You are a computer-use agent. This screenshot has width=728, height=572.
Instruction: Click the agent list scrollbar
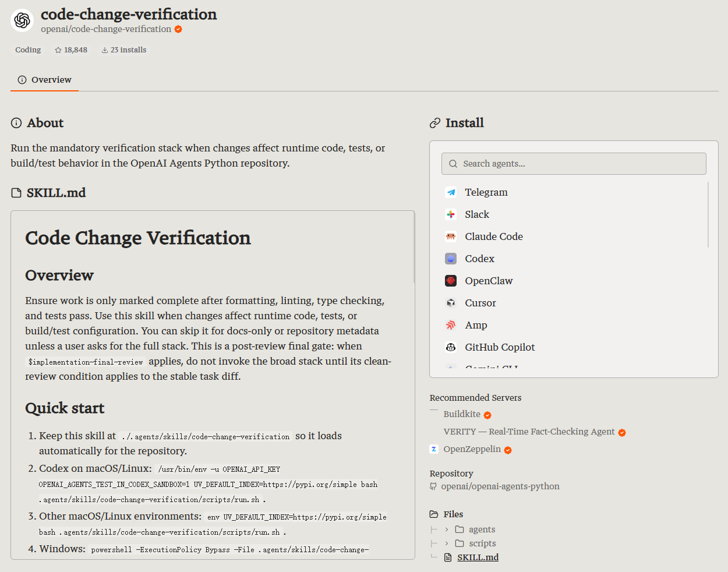pyautogui.click(x=708, y=214)
